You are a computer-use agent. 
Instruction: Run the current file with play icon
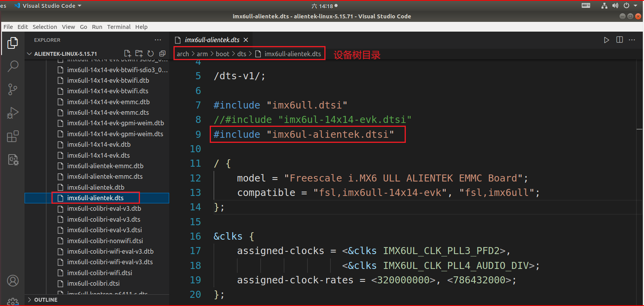point(606,40)
